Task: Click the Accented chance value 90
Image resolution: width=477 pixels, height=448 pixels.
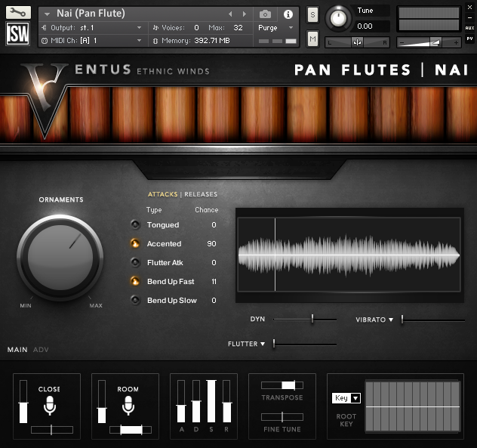Action: click(211, 244)
